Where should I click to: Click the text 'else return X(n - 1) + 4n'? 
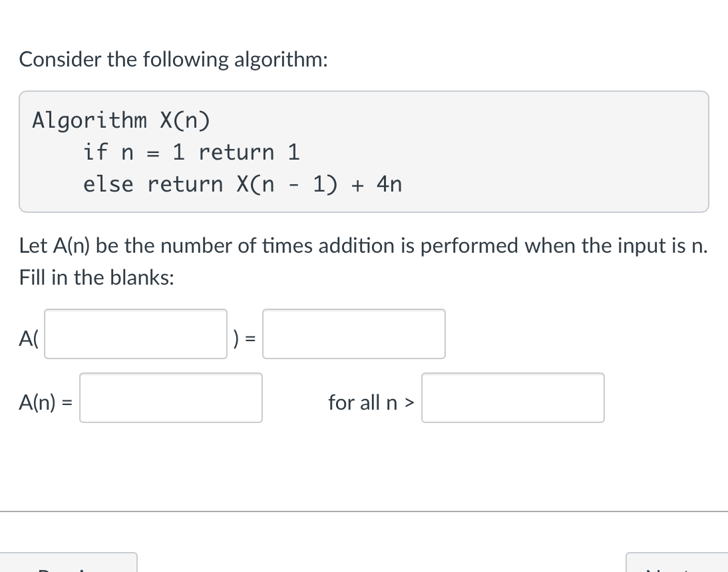click(242, 184)
